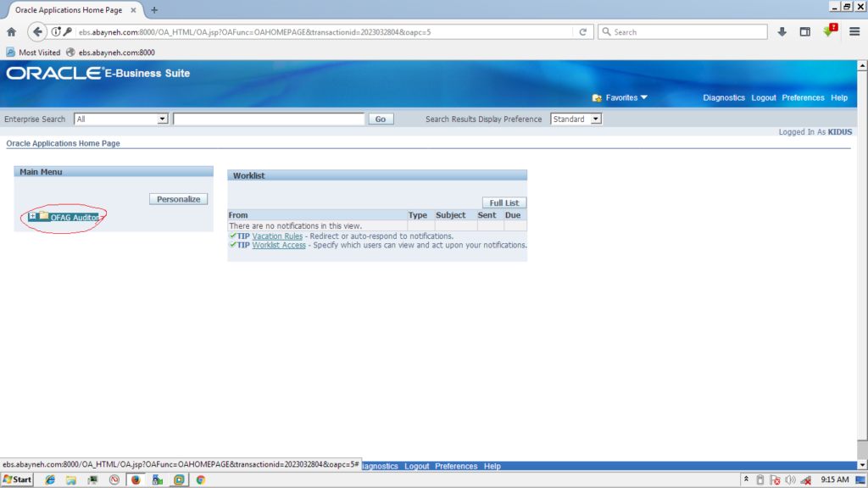This screenshot has width=868, height=488.
Task: Reload the page with refresh icon
Action: (583, 32)
